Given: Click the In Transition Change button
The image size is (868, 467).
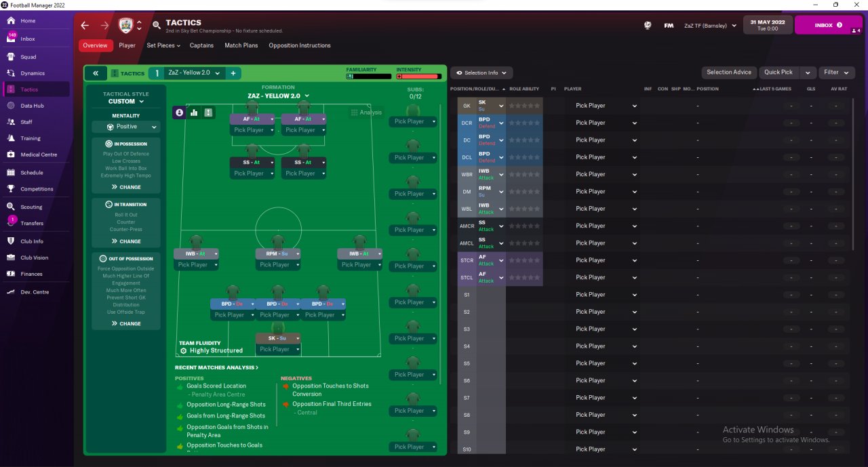Looking at the screenshot, I should click(x=126, y=241).
